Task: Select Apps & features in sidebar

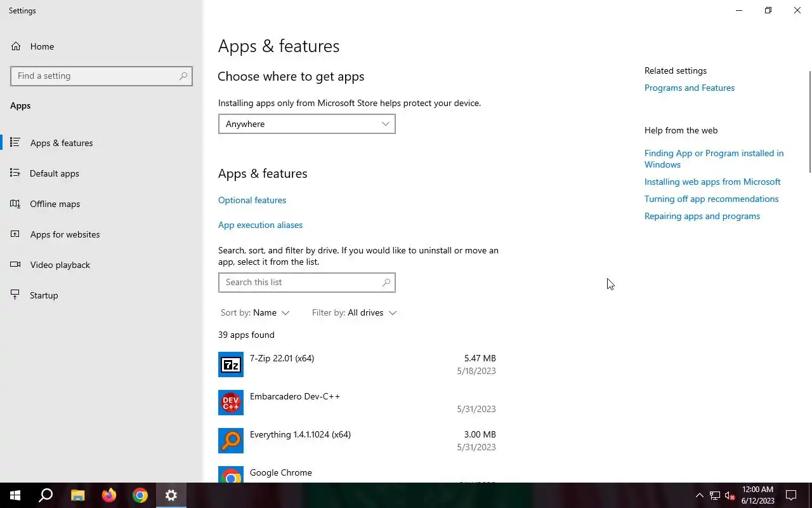Action: [101, 143]
